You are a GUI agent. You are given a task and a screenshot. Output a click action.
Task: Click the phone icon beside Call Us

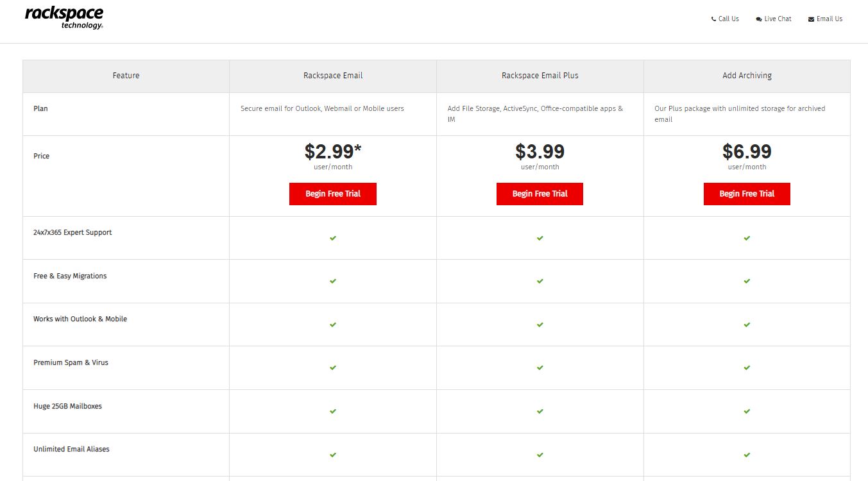[x=713, y=19]
